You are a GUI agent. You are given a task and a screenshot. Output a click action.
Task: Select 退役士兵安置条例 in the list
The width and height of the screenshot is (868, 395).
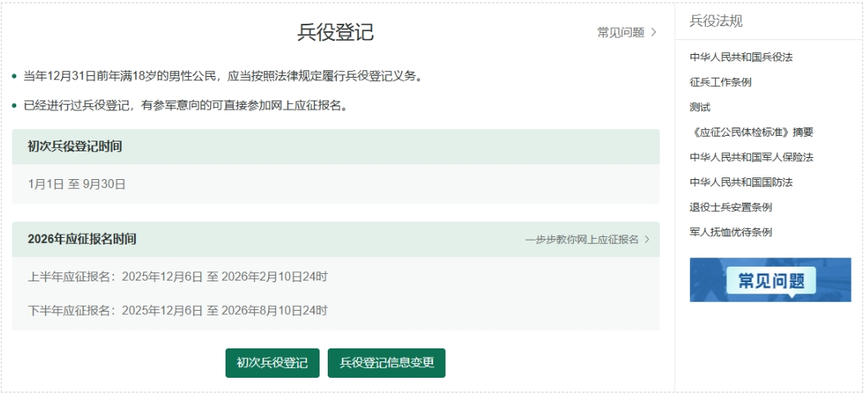pos(731,207)
